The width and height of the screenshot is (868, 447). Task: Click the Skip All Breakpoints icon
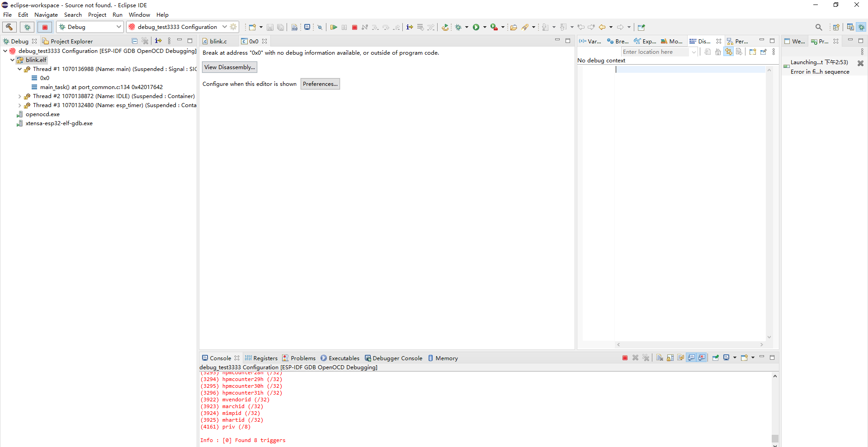coord(320,27)
